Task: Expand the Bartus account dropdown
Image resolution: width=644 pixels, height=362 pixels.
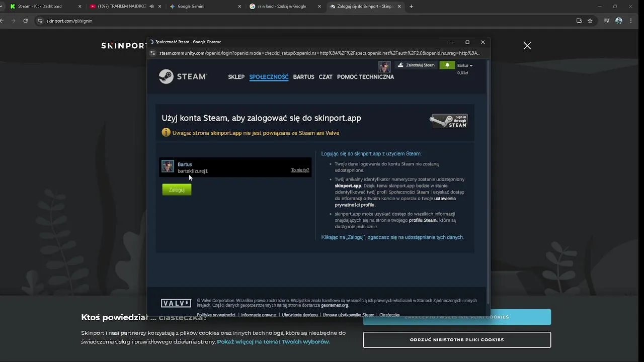Action: click(465, 65)
